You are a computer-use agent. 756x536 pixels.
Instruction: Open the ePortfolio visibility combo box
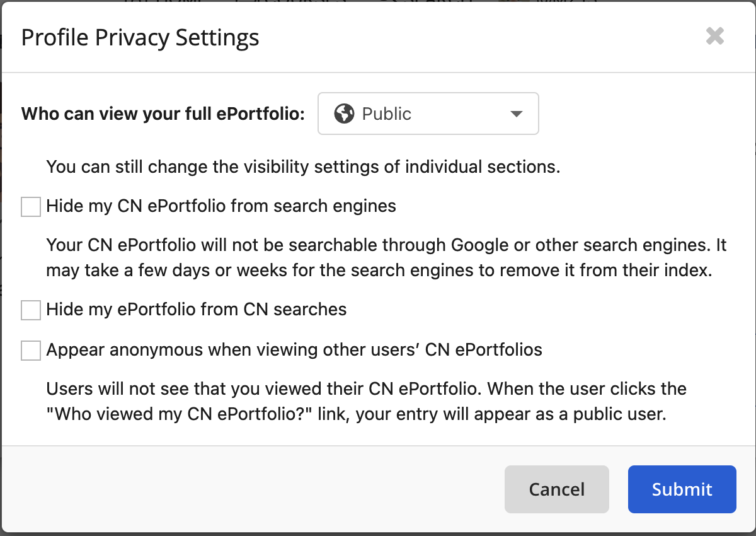(x=428, y=114)
